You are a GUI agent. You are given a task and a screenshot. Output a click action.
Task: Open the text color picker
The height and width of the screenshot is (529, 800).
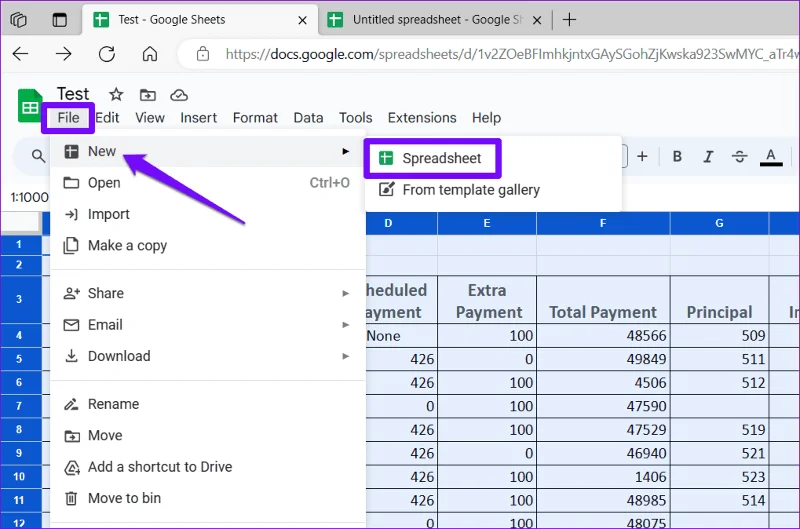pyautogui.click(x=771, y=157)
